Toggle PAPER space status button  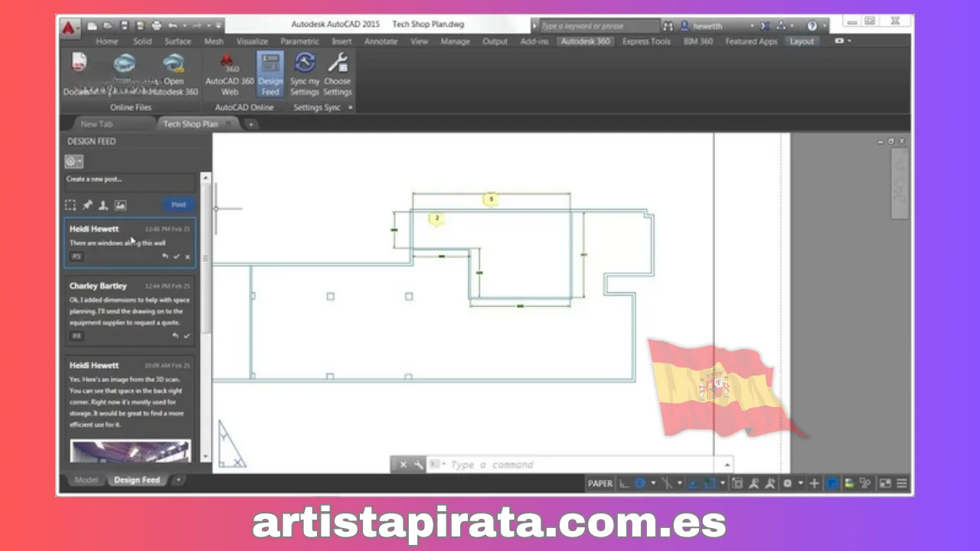pos(599,484)
